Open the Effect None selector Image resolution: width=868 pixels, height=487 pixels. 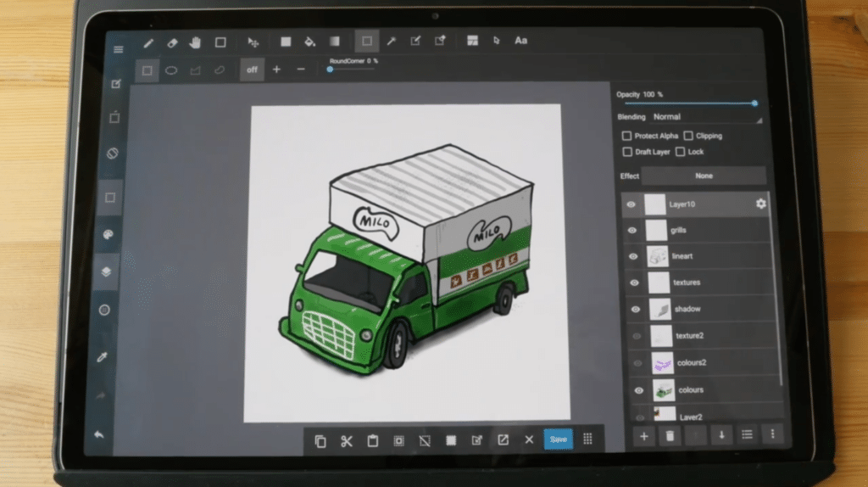pyautogui.click(x=704, y=176)
